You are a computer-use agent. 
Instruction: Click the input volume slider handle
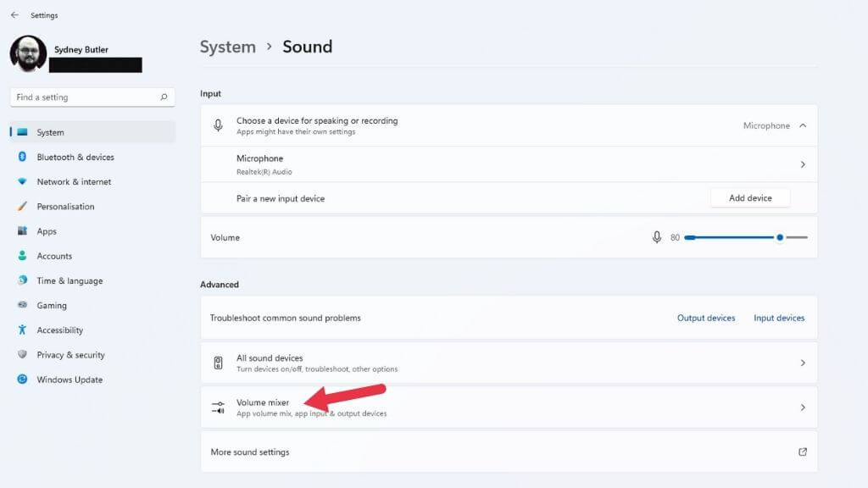[x=780, y=237]
